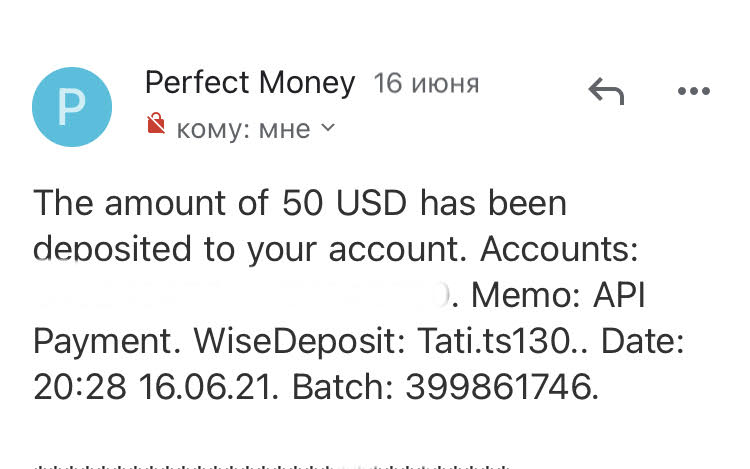Screen dimensions: 750x469
Task: Tap the "Memo: API" text
Action: pos(558,295)
